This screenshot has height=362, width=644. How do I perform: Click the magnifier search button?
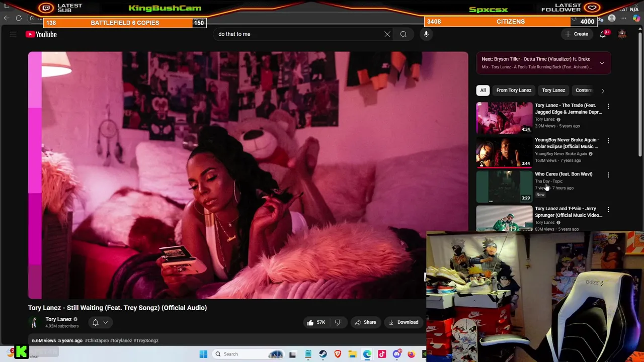[x=404, y=34]
